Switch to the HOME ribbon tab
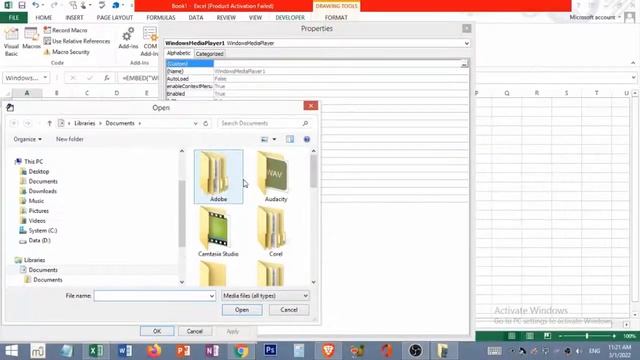 (x=44, y=18)
